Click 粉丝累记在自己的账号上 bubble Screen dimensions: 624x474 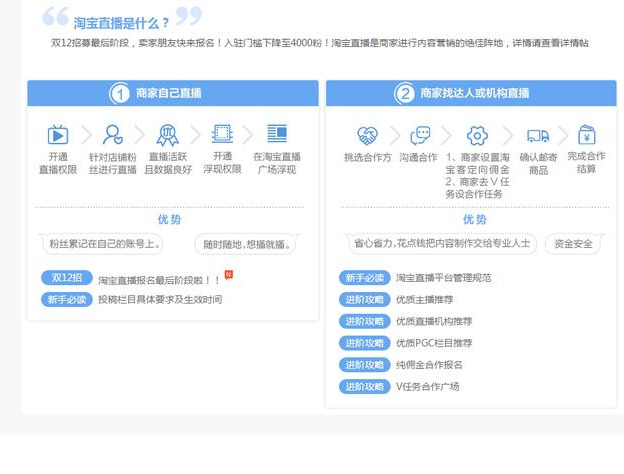(104, 244)
